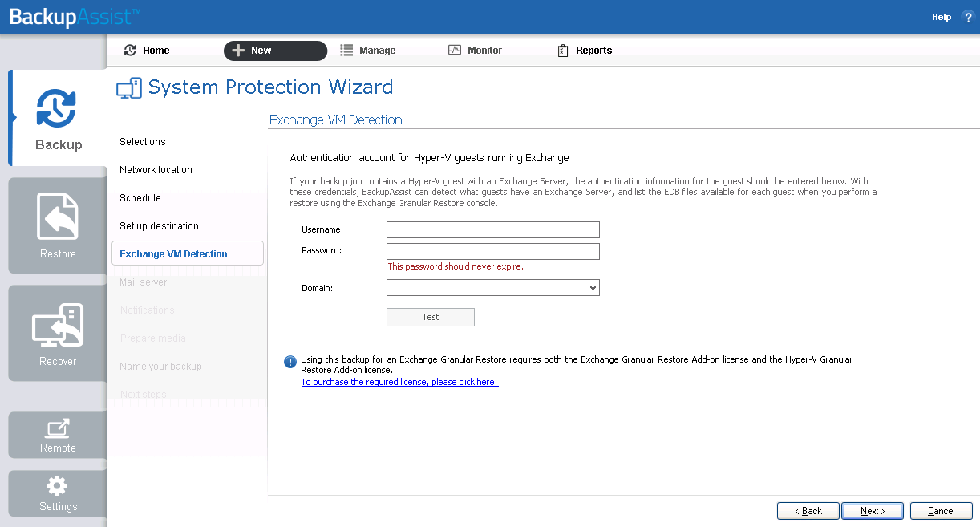
Task: Open the Domain dropdown list
Action: click(x=493, y=287)
